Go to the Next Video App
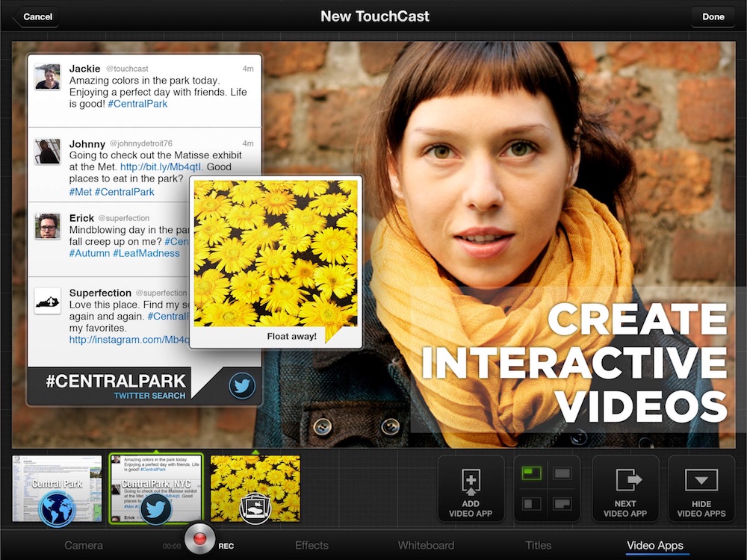The image size is (747, 560). (x=625, y=488)
